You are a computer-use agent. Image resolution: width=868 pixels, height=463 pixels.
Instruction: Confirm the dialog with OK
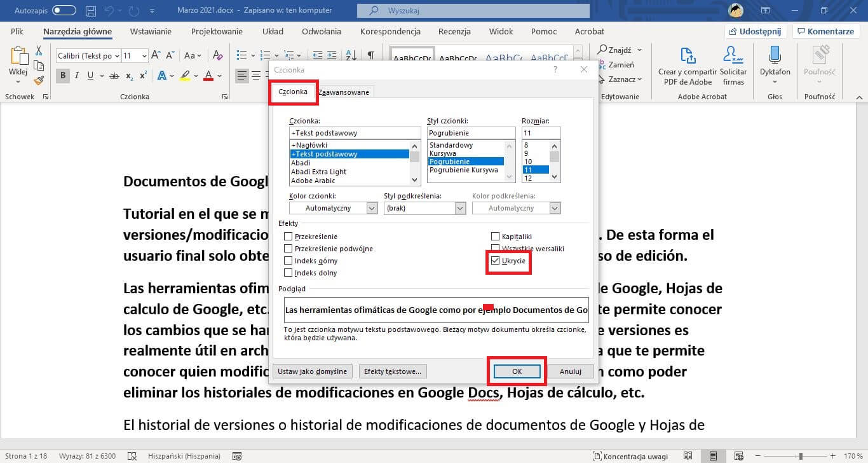(517, 371)
